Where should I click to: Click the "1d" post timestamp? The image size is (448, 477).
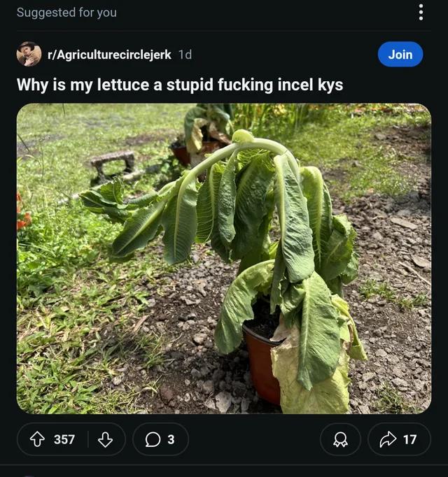185,55
